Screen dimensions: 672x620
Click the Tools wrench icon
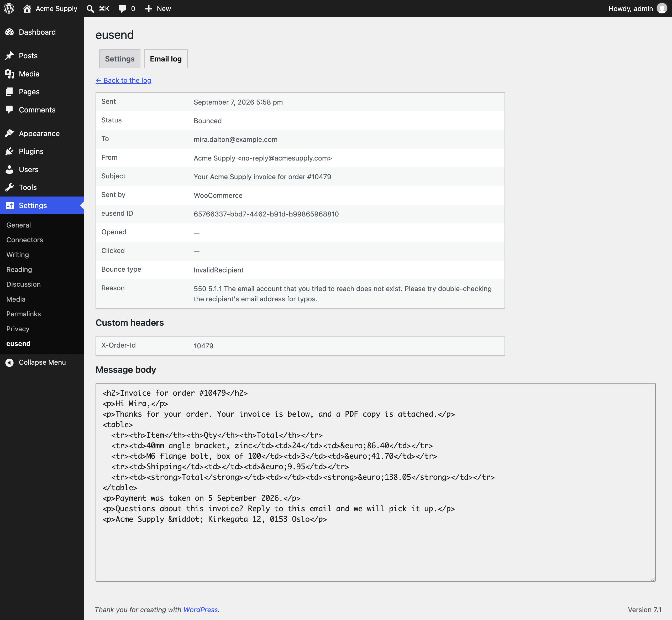click(x=9, y=187)
